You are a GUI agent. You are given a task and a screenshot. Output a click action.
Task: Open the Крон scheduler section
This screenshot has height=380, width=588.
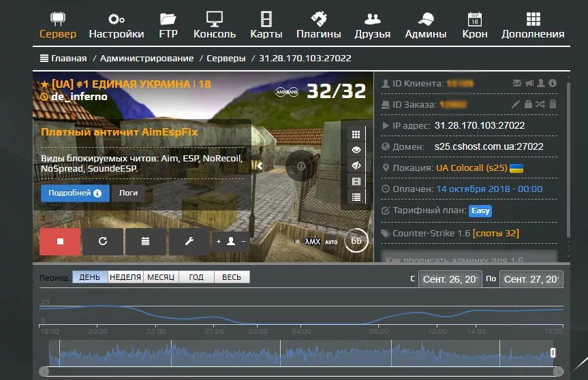point(475,25)
